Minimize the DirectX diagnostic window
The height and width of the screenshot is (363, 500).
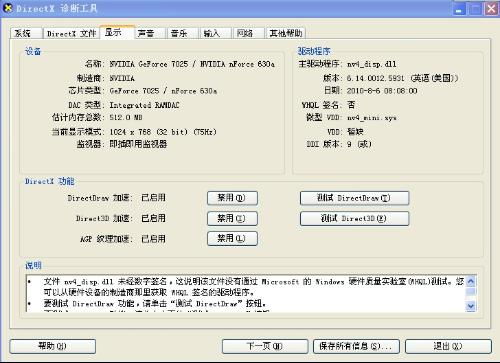pyautogui.click(x=459, y=9)
